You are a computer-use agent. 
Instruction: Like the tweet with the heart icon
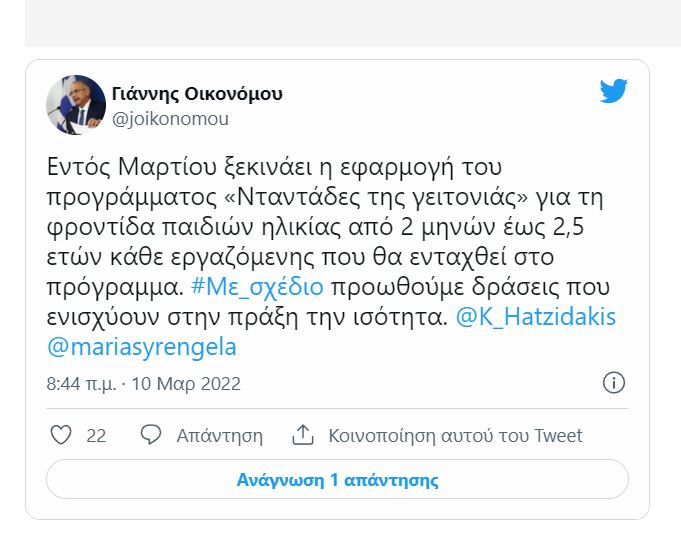coord(61,435)
